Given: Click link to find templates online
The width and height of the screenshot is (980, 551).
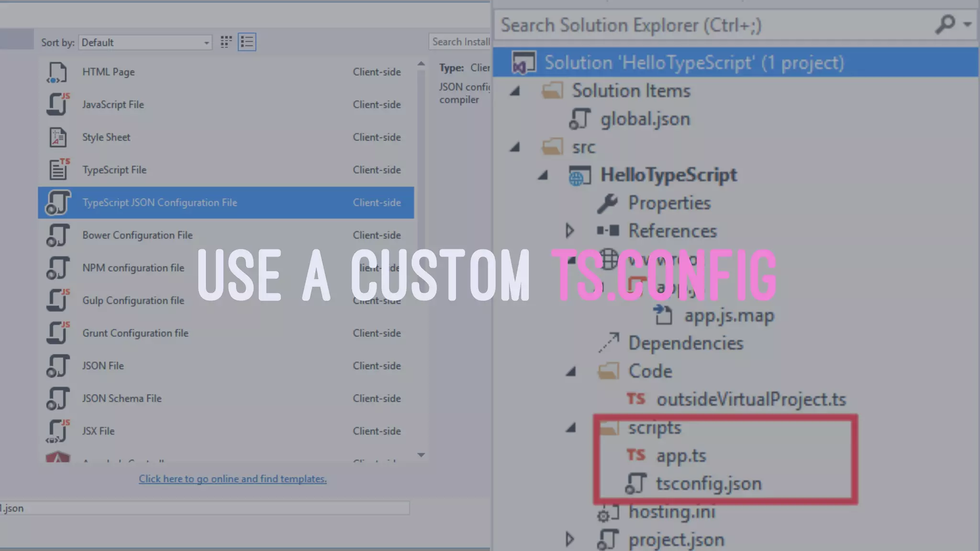Looking at the screenshot, I should tap(233, 479).
